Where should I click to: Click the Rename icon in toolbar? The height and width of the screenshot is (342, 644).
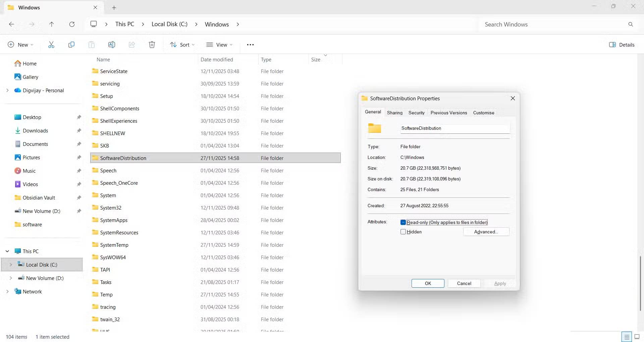112,45
